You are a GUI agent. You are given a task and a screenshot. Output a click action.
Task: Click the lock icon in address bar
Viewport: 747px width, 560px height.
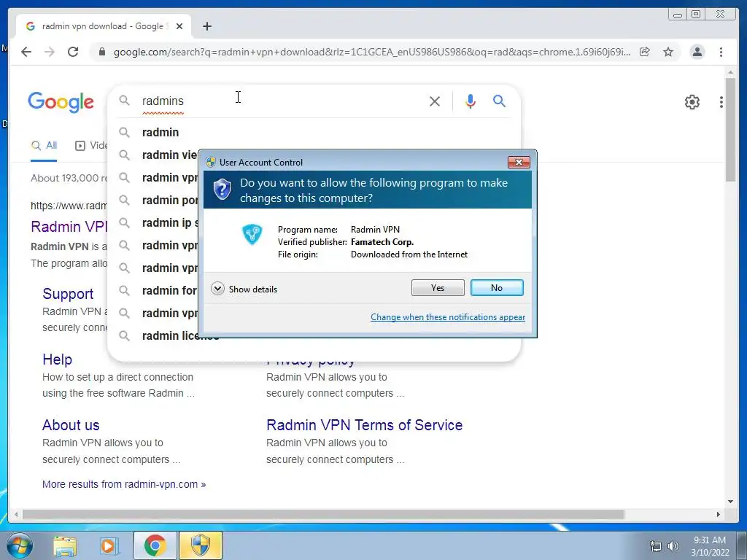(101, 52)
